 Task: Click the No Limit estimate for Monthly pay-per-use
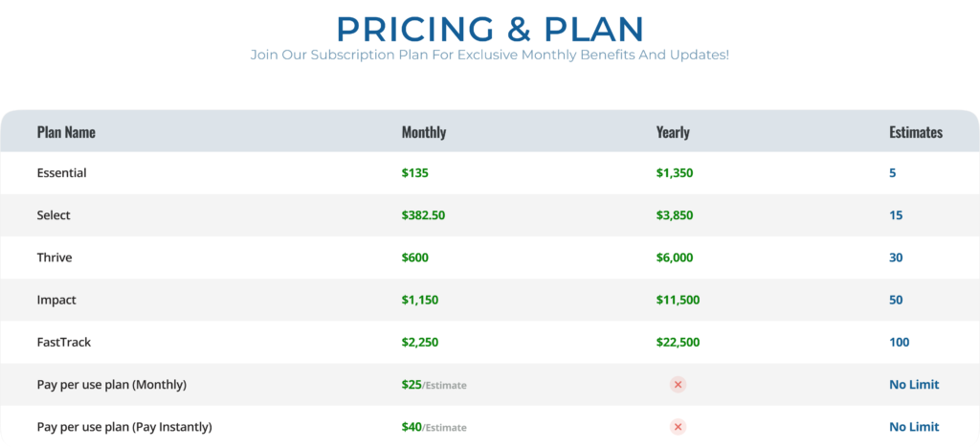point(914,385)
